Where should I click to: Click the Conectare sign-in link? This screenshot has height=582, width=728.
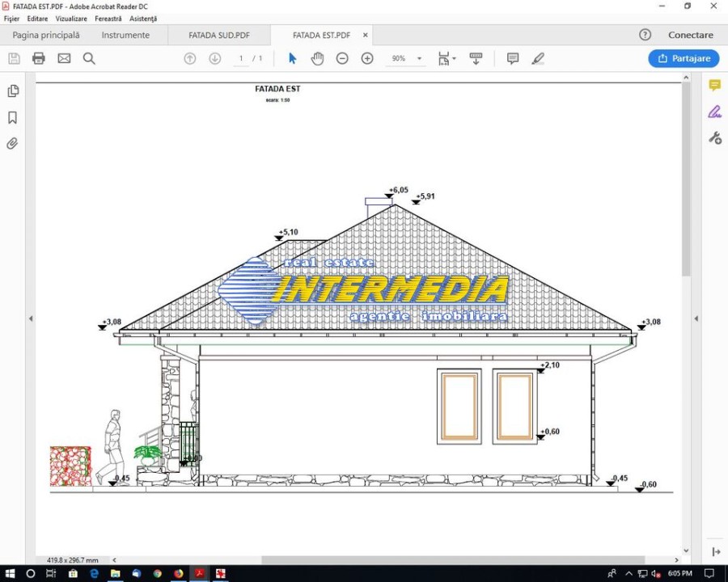click(691, 35)
